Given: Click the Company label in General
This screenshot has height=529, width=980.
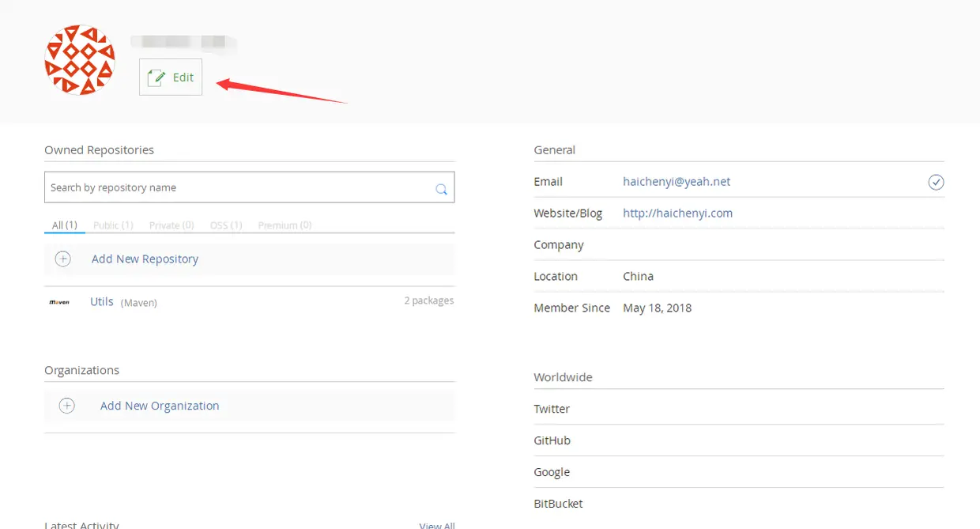Looking at the screenshot, I should point(559,244).
